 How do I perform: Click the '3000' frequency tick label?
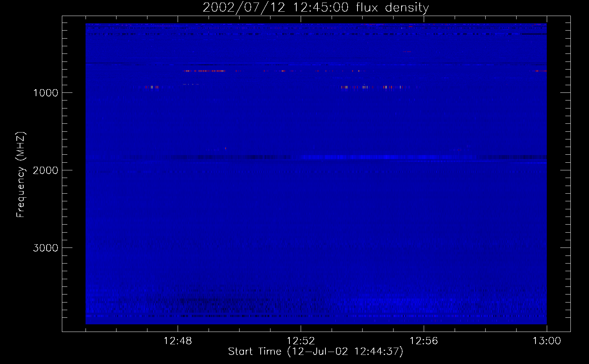click(46, 248)
